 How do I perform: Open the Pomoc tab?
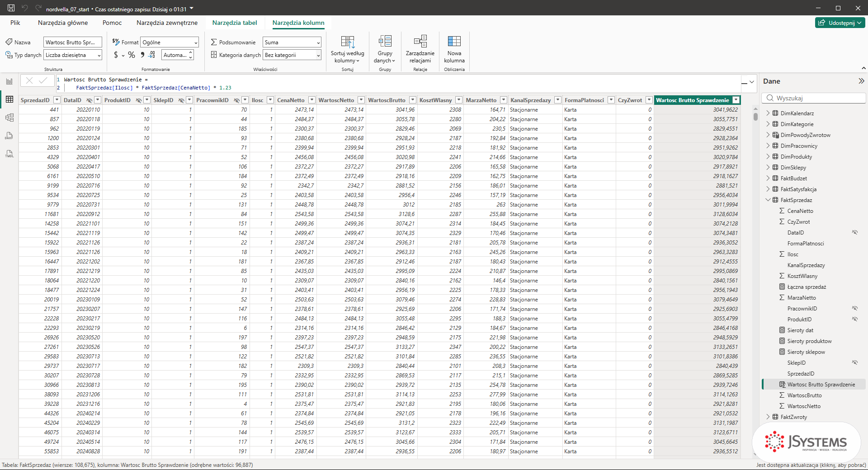tap(112, 23)
